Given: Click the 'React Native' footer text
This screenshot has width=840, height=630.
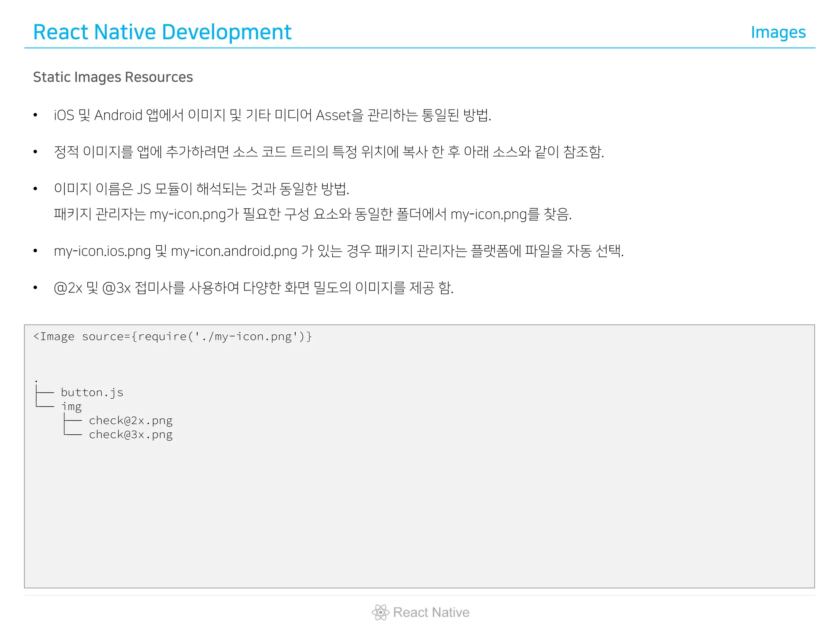Looking at the screenshot, I should click(x=431, y=612).
